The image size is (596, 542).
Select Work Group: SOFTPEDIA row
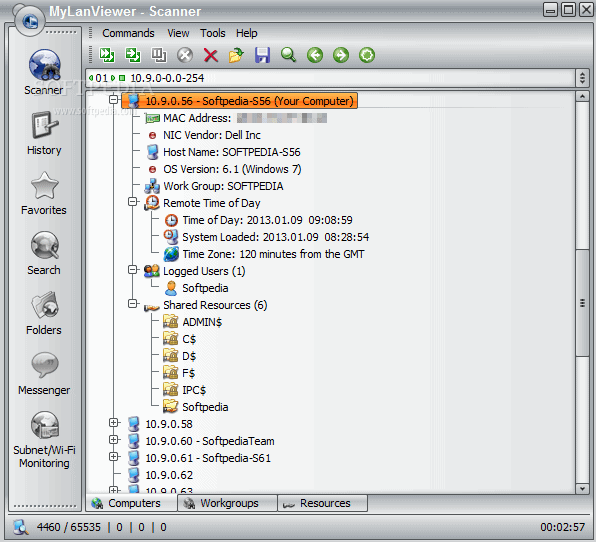(x=214, y=186)
